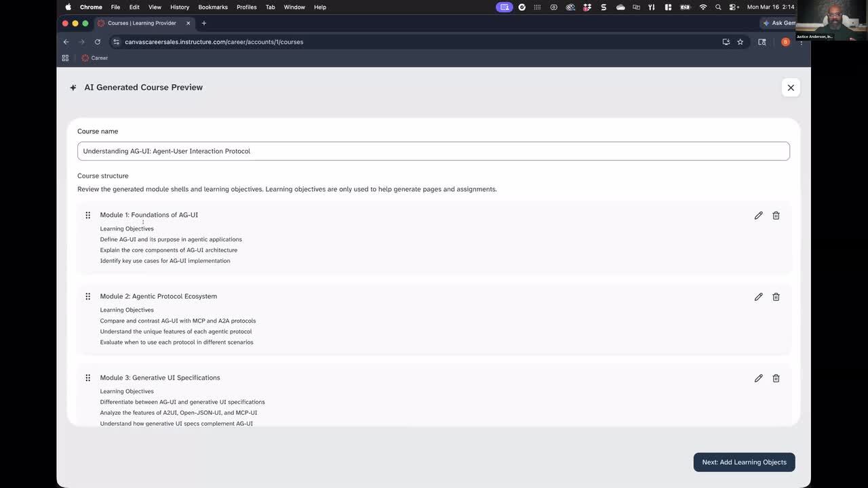The height and width of the screenshot is (488, 868).
Task: Delete Module 3 with the trash icon
Action: [776, 378]
